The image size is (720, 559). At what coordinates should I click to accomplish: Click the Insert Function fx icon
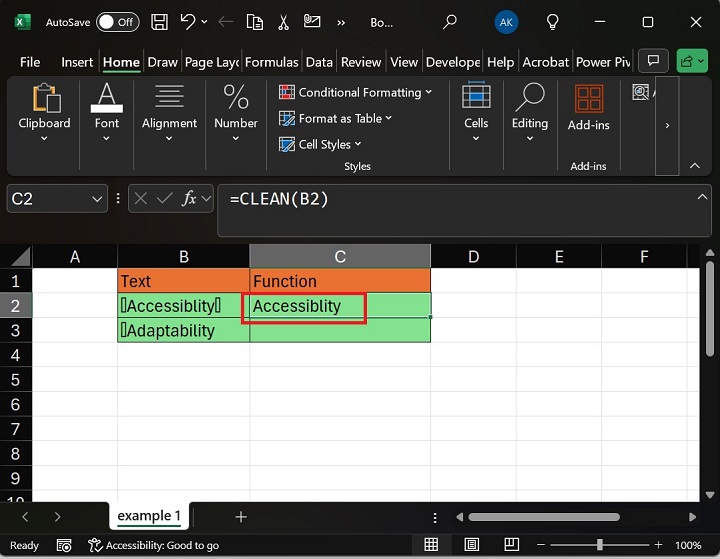189,199
